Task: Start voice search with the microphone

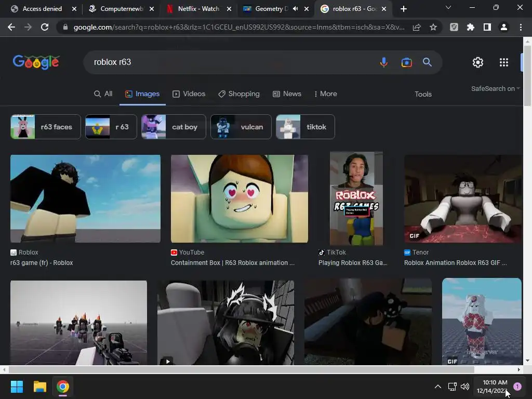Action: (384, 62)
